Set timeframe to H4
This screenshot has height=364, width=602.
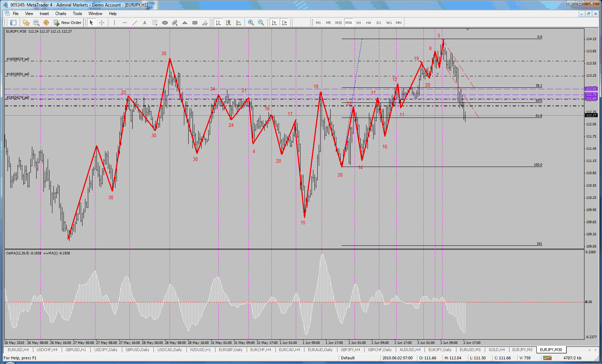369,23
